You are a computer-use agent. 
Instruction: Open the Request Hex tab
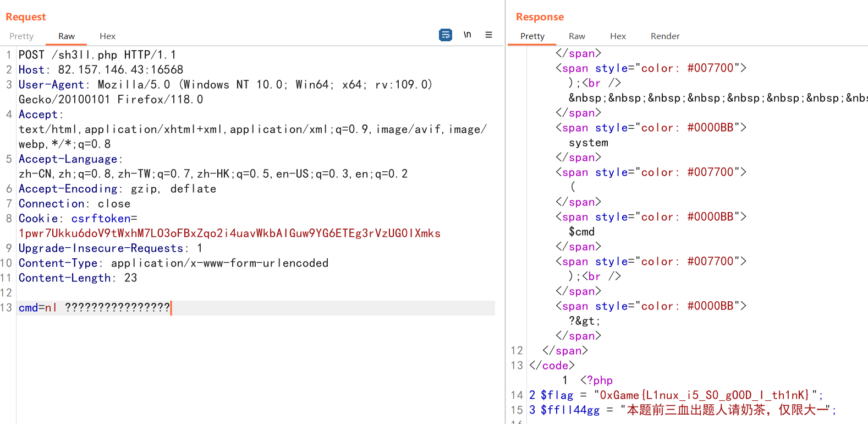[x=108, y=36]
